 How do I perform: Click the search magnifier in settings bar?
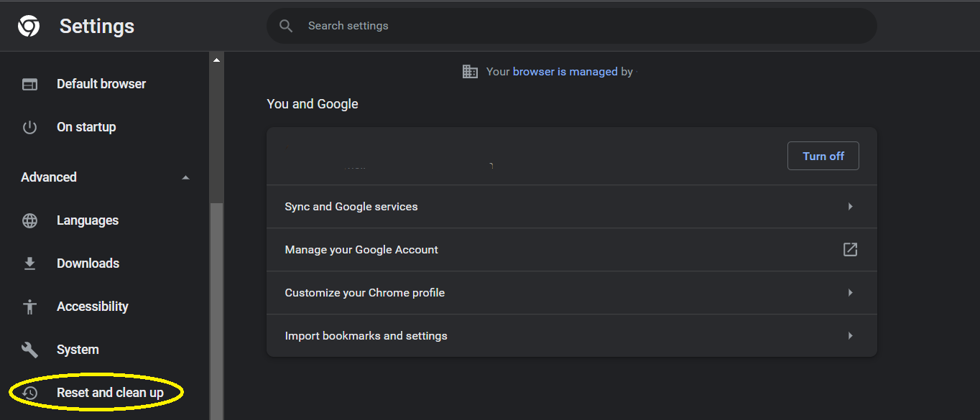[x=285, y=25]
